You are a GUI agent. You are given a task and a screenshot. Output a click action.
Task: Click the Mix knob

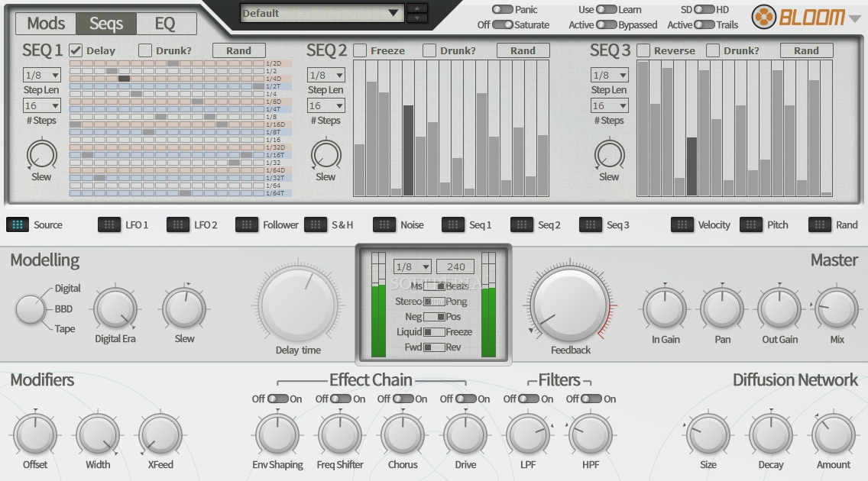[837, 308]
